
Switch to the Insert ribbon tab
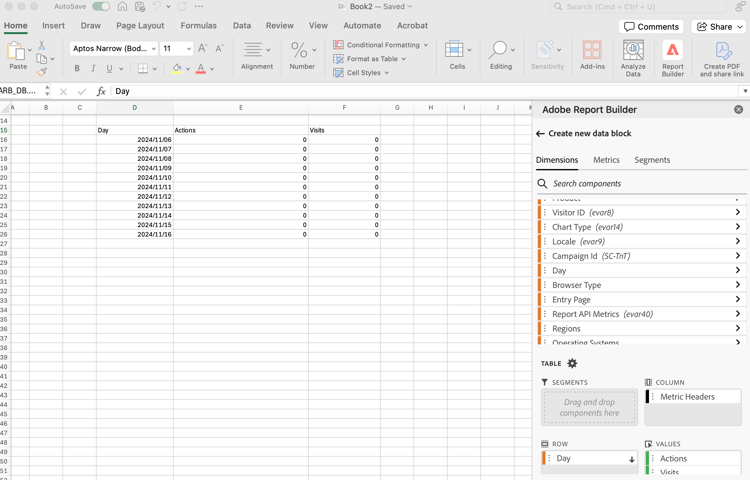(53, 25)
